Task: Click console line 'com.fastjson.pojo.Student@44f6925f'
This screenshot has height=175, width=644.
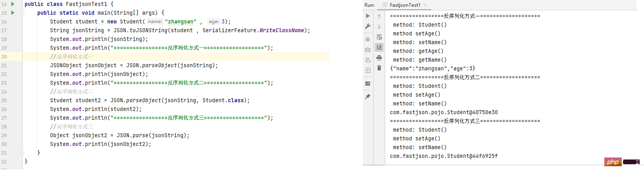Action: (444, 156)
